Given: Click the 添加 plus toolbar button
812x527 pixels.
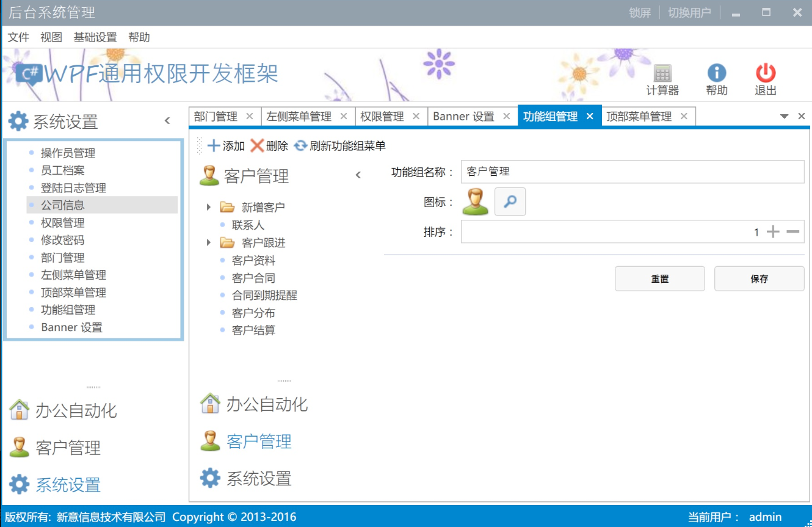Looking at the screenshot, I should point(226,146).
